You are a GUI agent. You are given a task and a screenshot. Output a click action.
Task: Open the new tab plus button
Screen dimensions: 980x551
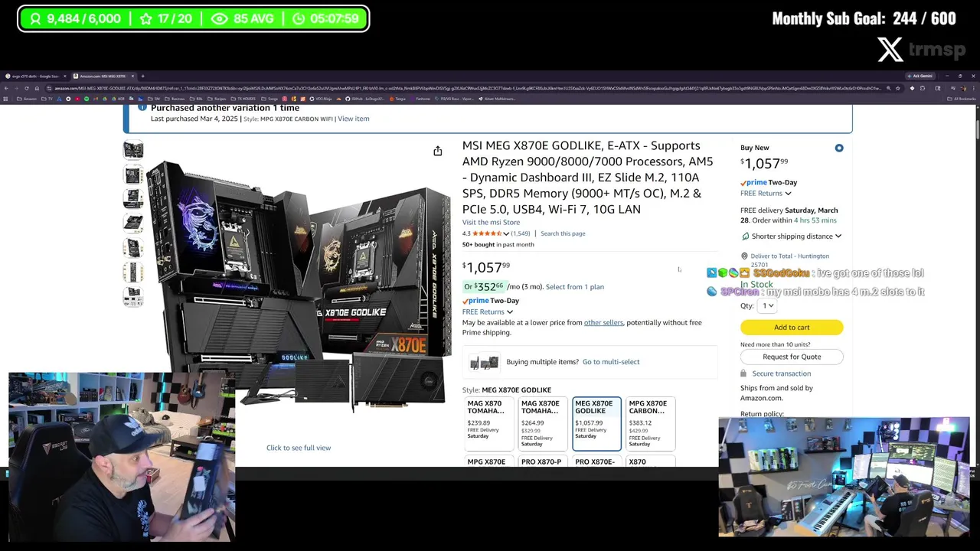point(142,76)
